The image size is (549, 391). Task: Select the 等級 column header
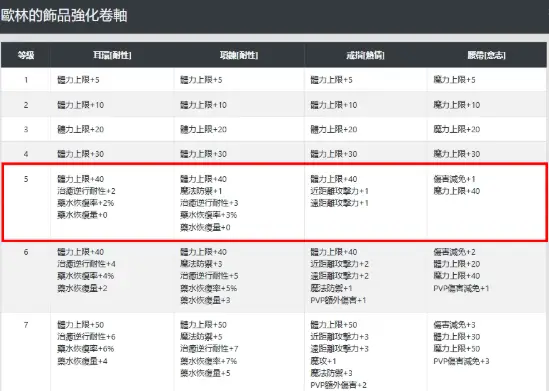pos(26,55)
